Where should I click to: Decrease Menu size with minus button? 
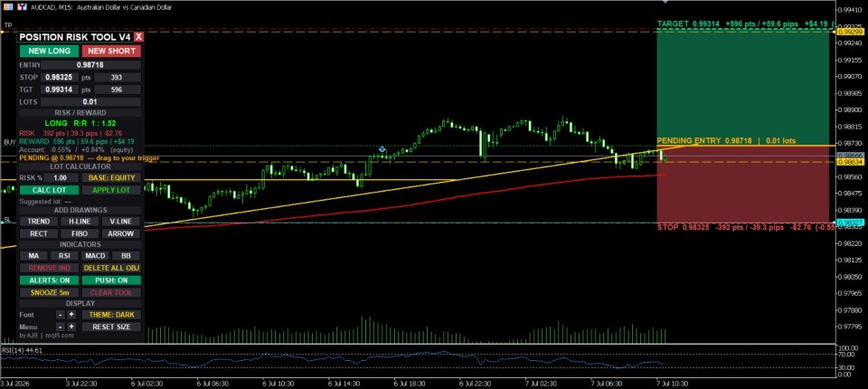click(61, 327)
